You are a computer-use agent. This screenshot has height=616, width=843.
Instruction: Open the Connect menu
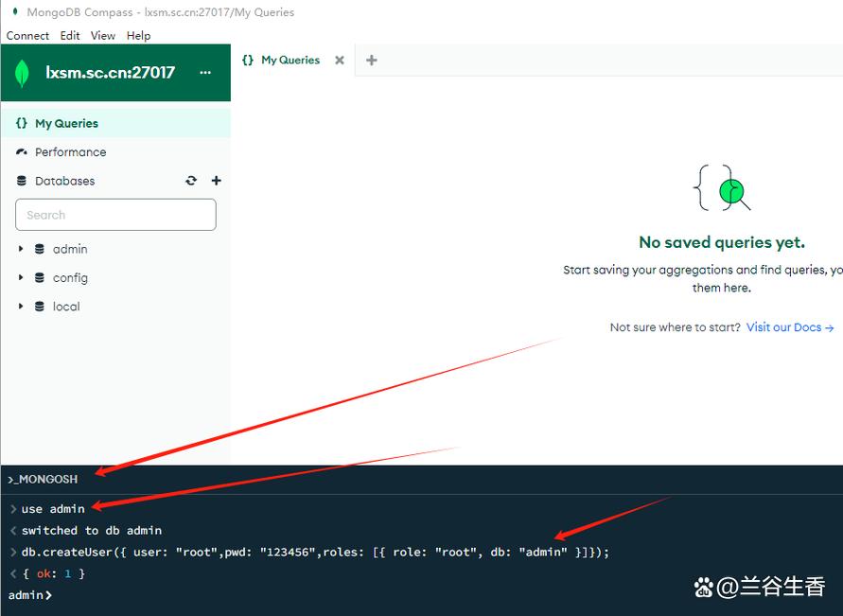27,35
